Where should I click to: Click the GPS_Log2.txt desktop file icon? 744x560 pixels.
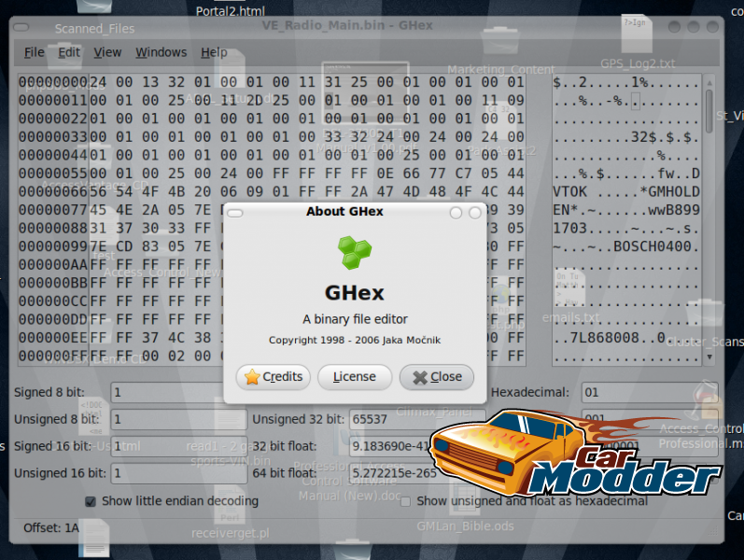[x=637, y=35]
